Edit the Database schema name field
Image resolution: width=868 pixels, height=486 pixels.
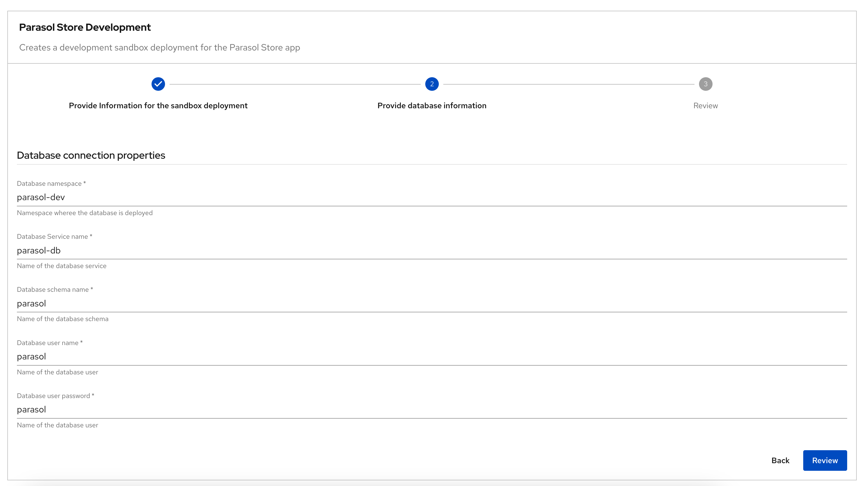[x=432, y=303]
